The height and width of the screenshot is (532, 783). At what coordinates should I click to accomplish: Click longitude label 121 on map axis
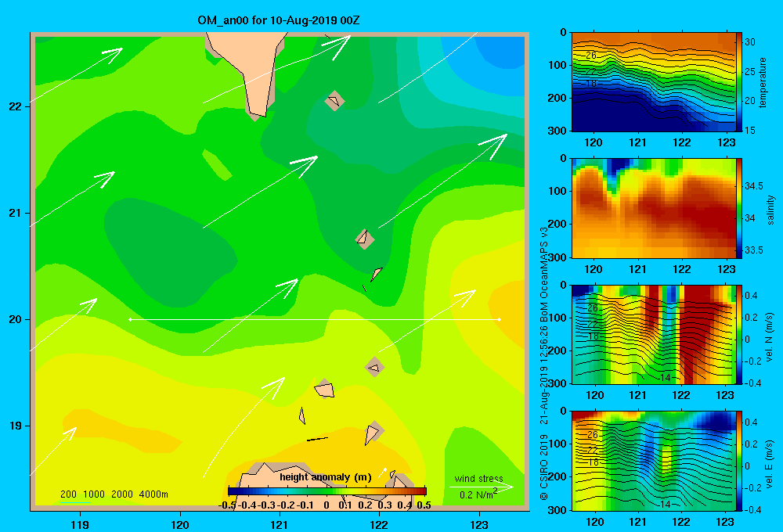tap(280, 524)
